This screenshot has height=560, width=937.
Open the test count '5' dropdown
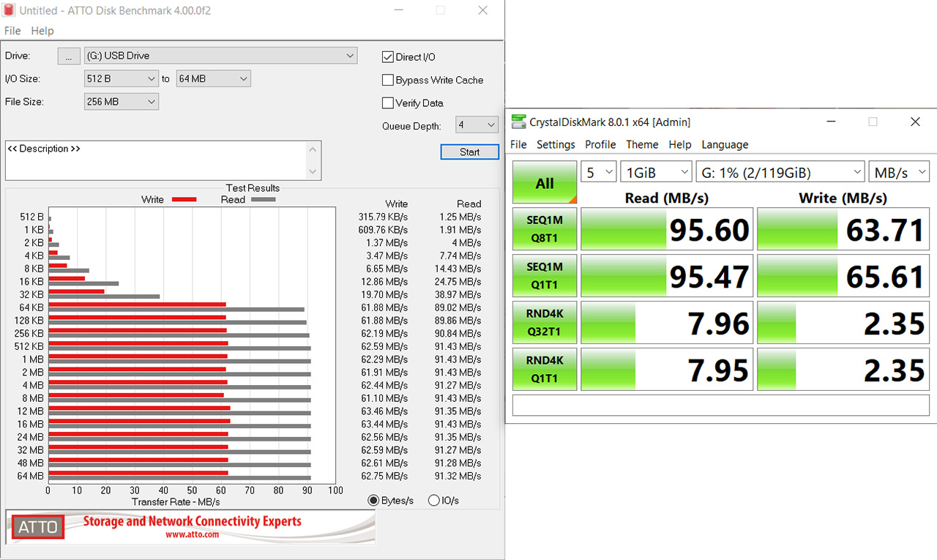[599, 173]
